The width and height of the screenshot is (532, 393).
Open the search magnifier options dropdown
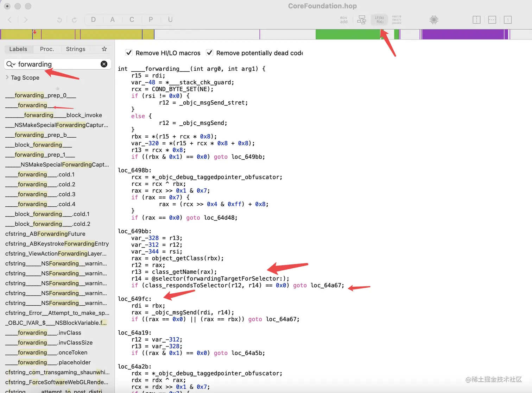point(11,64)
